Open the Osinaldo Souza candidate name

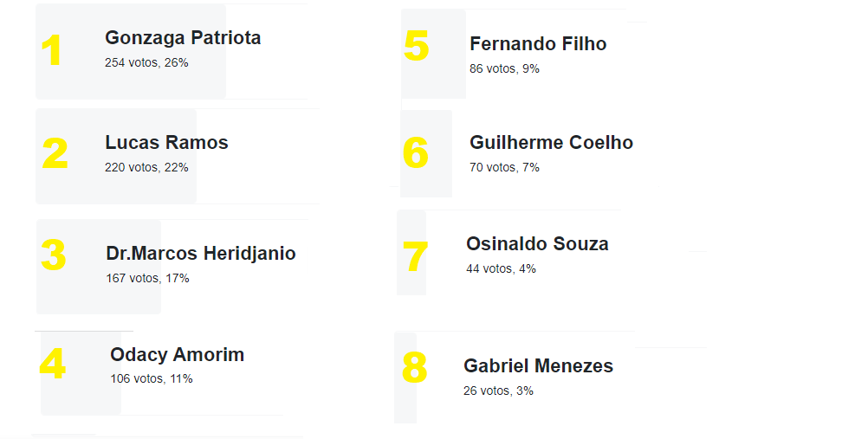pos(537,244)
